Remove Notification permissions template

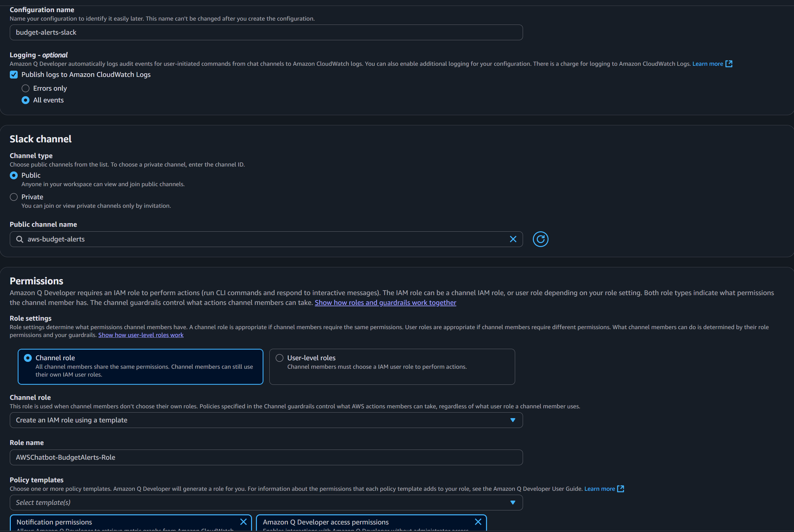pos(243,522)
